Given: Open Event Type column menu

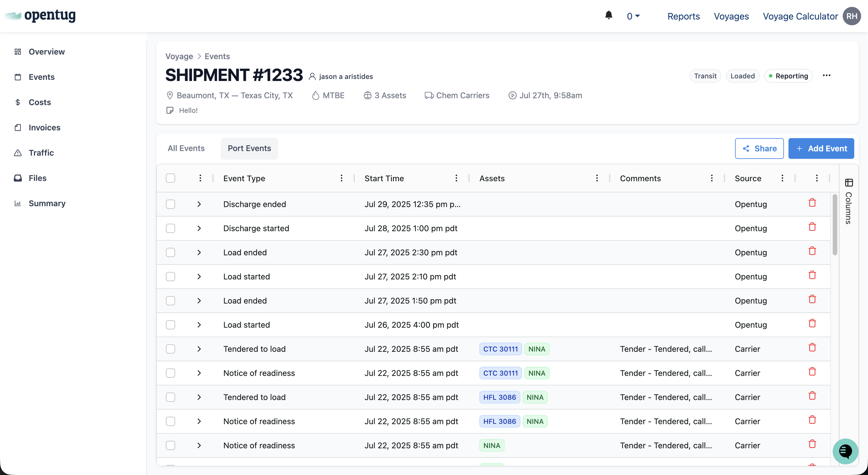Looking at the screenshot, I should coord(341,178).
